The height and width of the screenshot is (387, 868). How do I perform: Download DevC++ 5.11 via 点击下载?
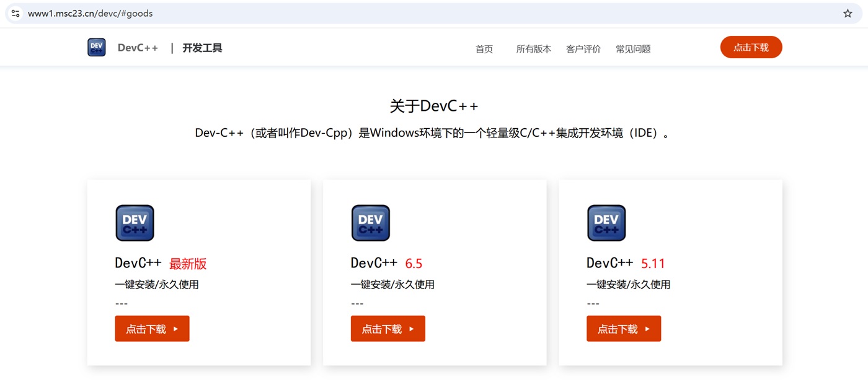click(624, 329)
